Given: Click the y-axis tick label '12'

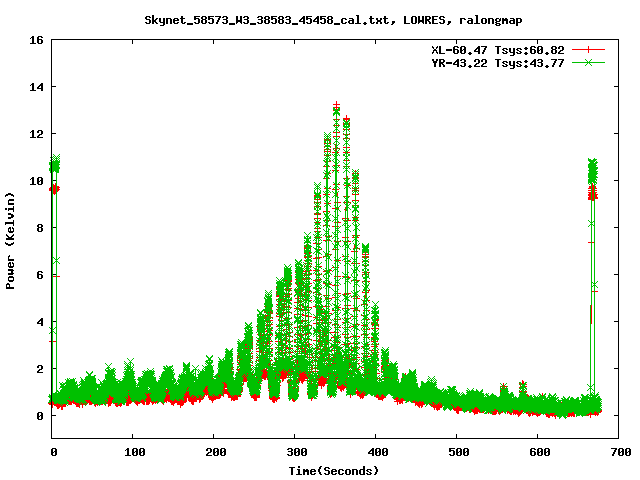Looking at the screenshot, I should [36, 134].
